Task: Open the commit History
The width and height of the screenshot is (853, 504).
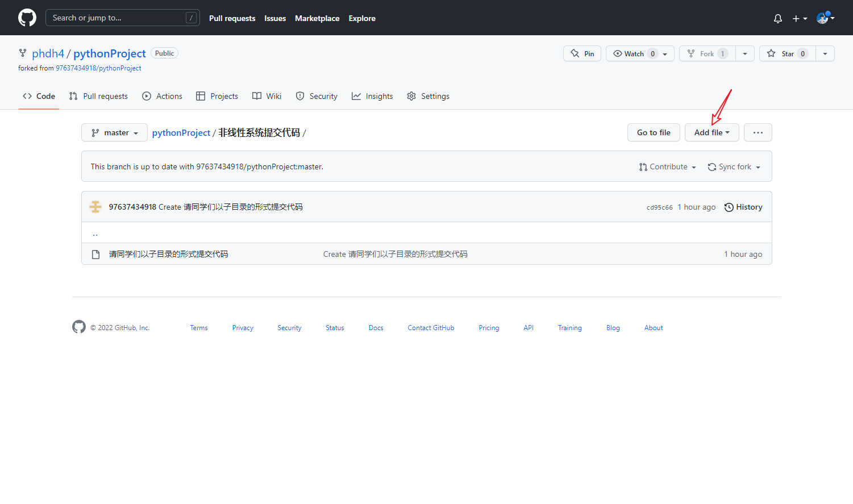Action: point(743,207)
